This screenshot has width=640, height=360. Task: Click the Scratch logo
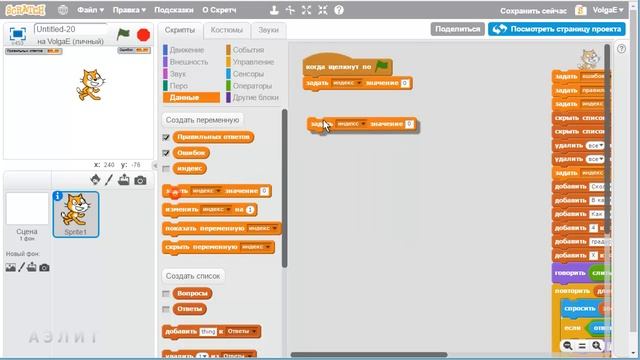[x=25, y=10]
